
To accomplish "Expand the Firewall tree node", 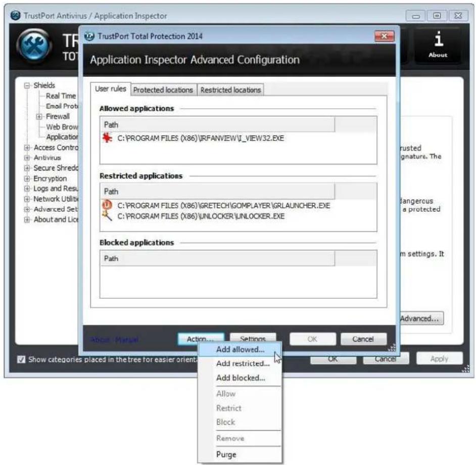I will tap(39, 117).
